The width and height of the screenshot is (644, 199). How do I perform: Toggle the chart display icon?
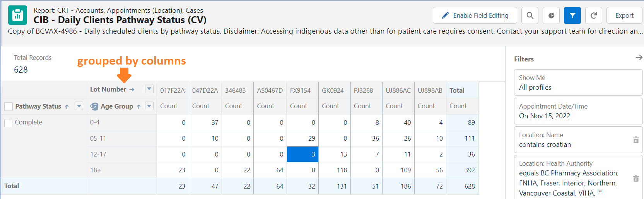pos(551,15)
